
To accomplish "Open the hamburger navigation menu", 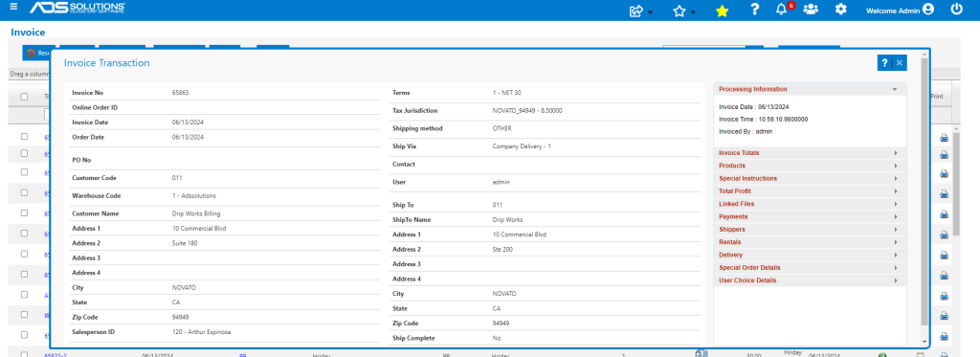I will tap(13, 7).
